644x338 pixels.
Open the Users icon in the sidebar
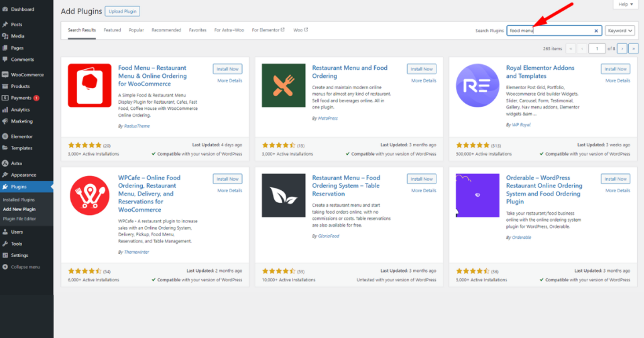[x=5, y=232]
